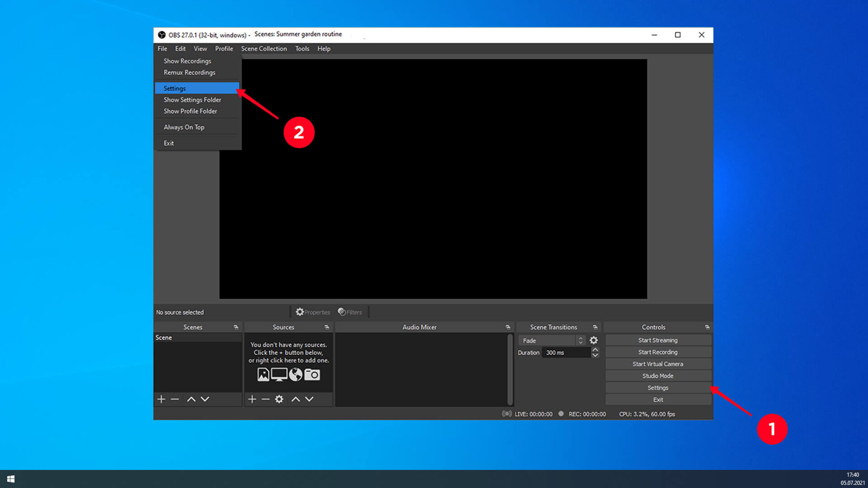Select Settings in the File menu
Viewport: 868px width, 488px height.
point(197,88)
